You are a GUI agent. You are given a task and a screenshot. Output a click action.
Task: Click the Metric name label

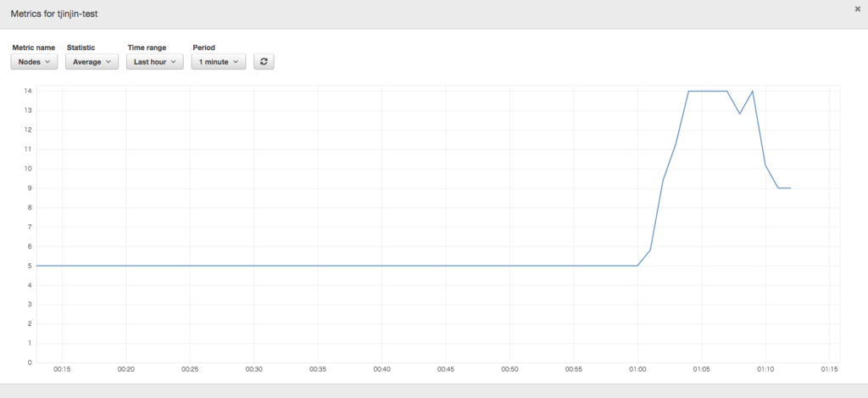pos(34,48)
